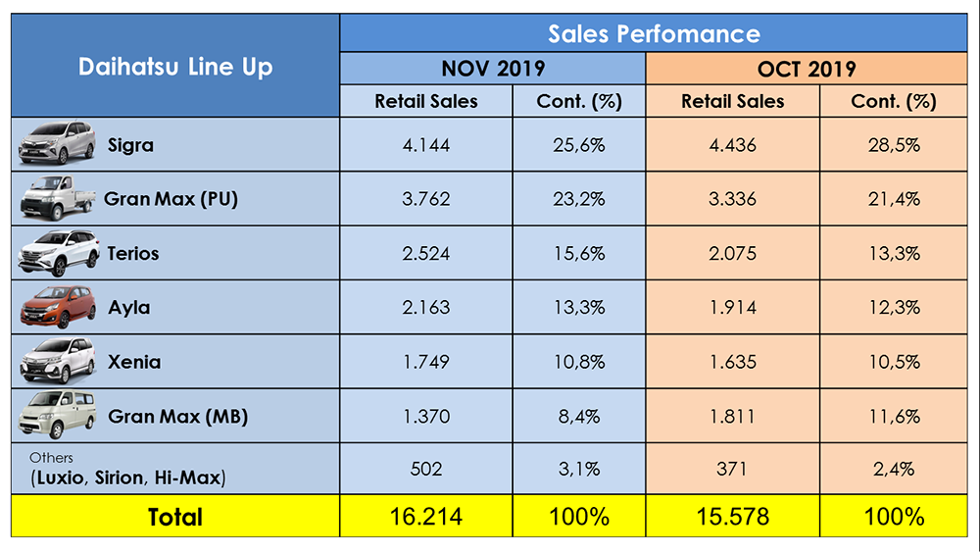980x553 pixels.
Task: Click the white Xenia car image
Action: click(58, 361)
